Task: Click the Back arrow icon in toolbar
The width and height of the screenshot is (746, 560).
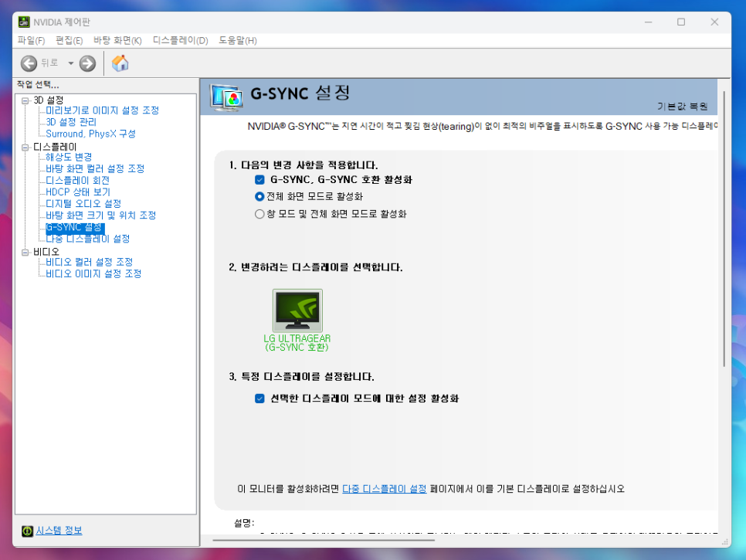Action: pyautogui.click(x=29, y=63)
